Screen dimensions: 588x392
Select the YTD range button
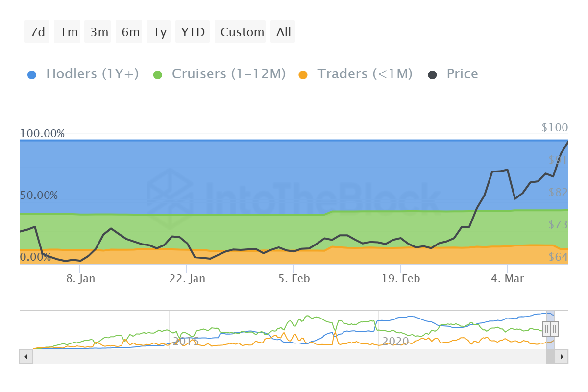click(193, 32)
